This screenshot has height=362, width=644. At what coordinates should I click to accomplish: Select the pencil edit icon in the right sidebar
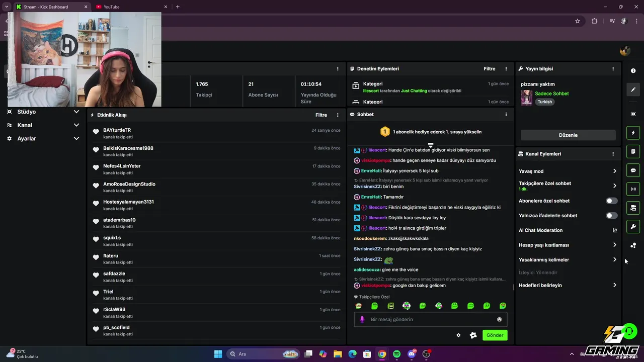tap(633, 89)
